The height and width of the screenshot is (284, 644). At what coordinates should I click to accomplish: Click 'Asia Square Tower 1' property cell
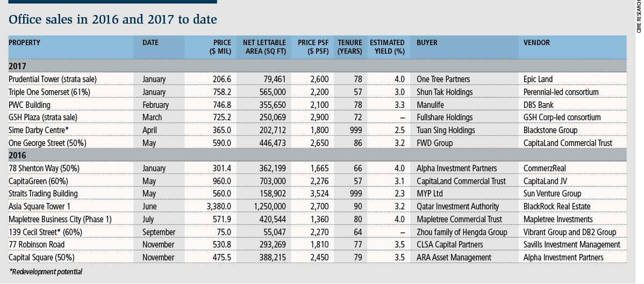point(38,207)
